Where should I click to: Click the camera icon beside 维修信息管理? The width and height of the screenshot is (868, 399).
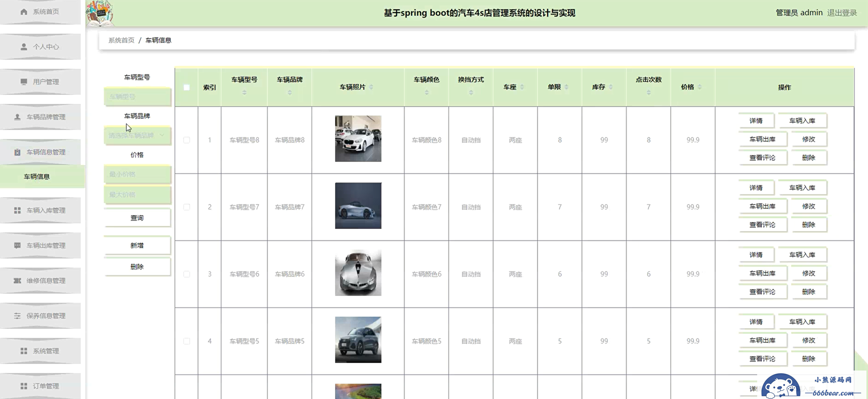18,280
